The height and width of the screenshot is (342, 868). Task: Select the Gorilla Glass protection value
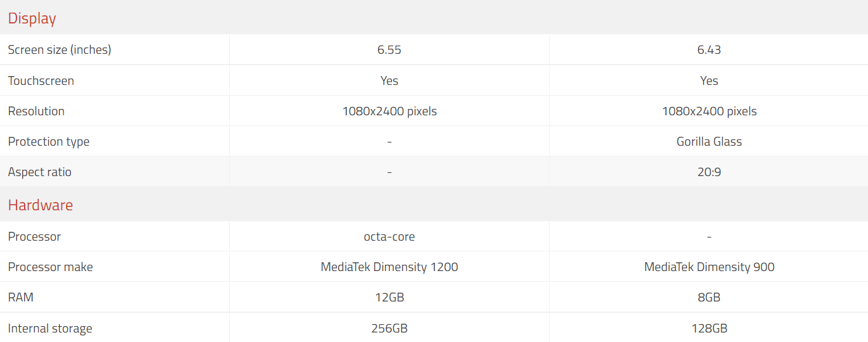tap(709, 141)
